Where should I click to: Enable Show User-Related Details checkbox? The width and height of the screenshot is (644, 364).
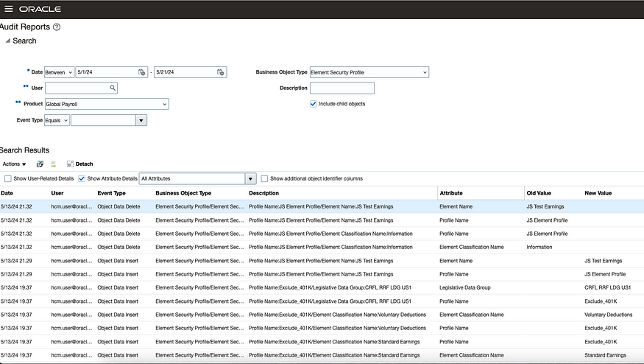pyautogui.click(x=8, y=178)
